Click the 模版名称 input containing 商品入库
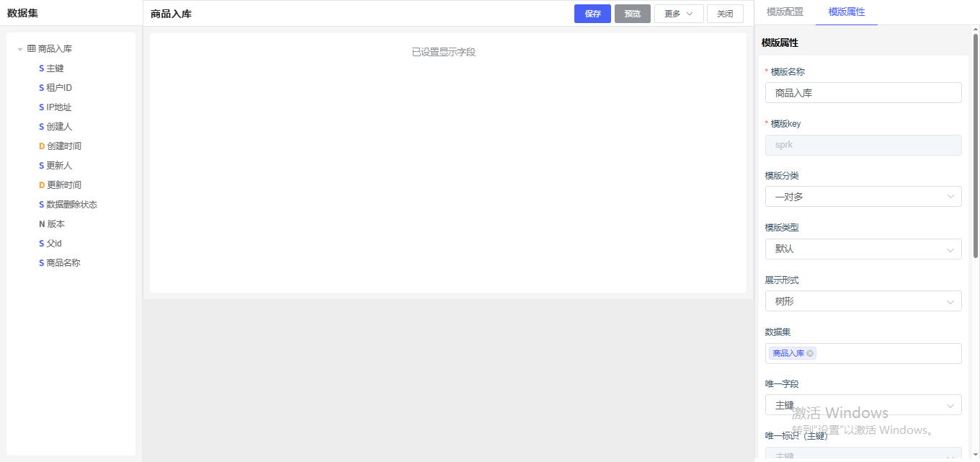 click(x=863, y=92)
